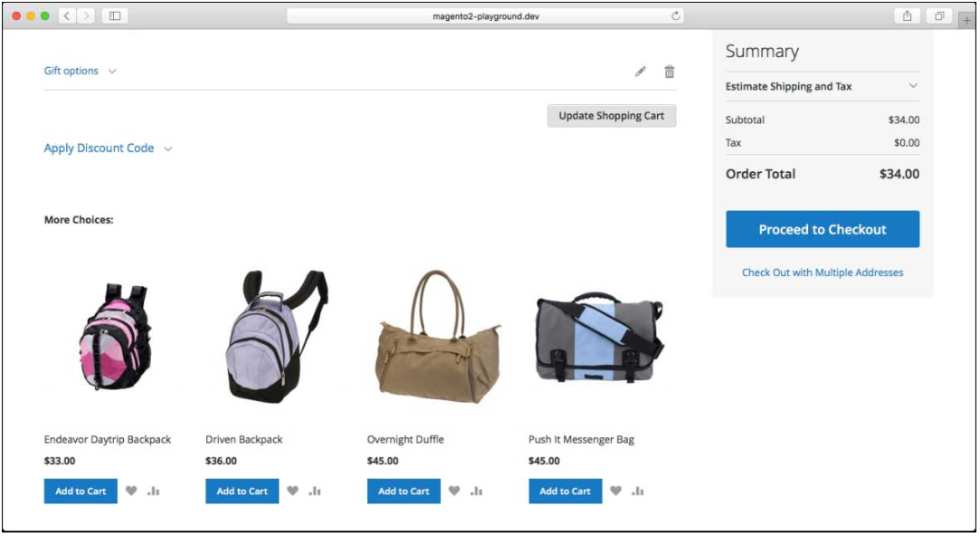Screen dimensions: 980x537
Task: Open the Driven Backpack product image
Action: click(x=263, y=335)
